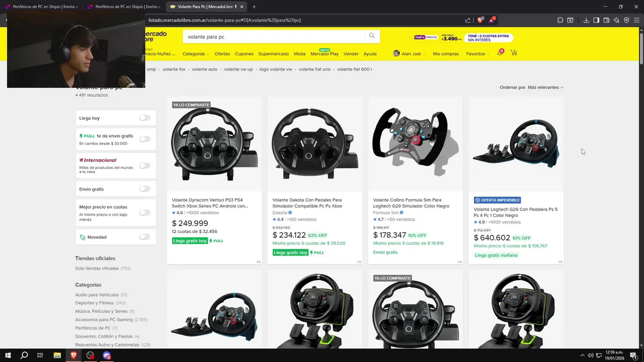Toggle the browser sidebar panel icon
The width and height of the screenshot is (644, 362).
coord(596,20)
